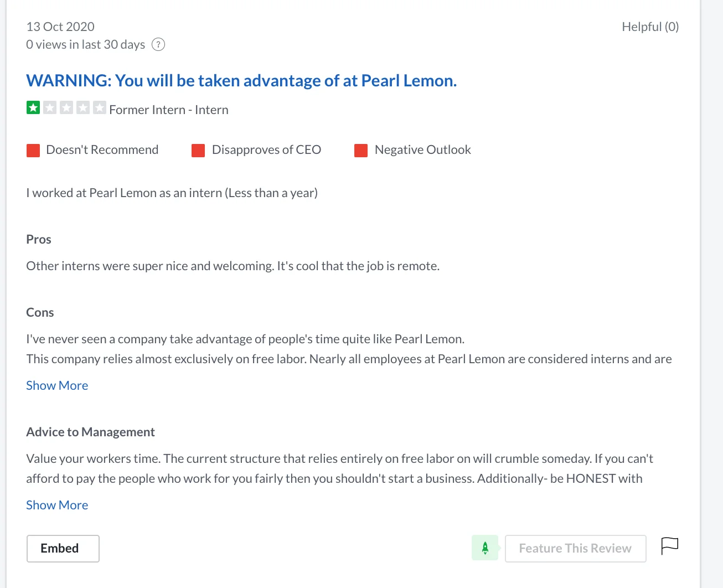Click the Former Intern - Intern label
This screenshot has width=723, height=588.
coord(169,110)
